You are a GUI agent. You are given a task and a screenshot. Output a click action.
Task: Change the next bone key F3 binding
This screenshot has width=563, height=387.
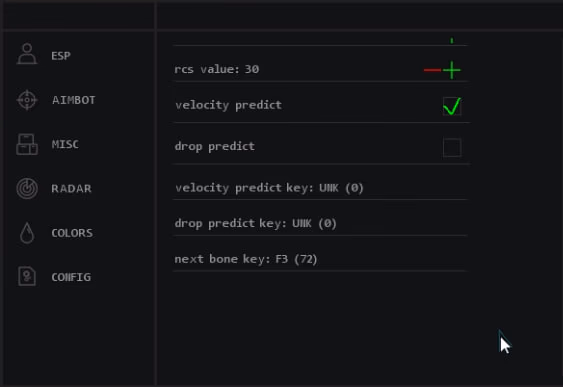click(x=320, y=259)
